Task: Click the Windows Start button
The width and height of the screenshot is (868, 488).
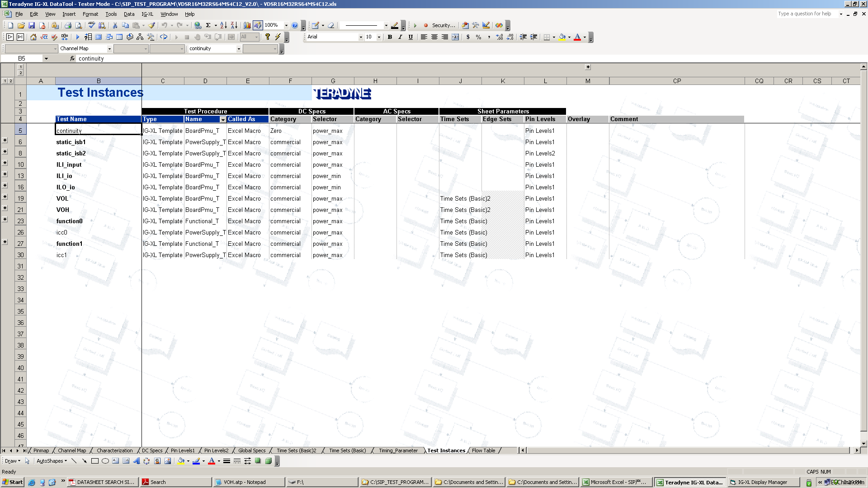Action: (12, 482)
